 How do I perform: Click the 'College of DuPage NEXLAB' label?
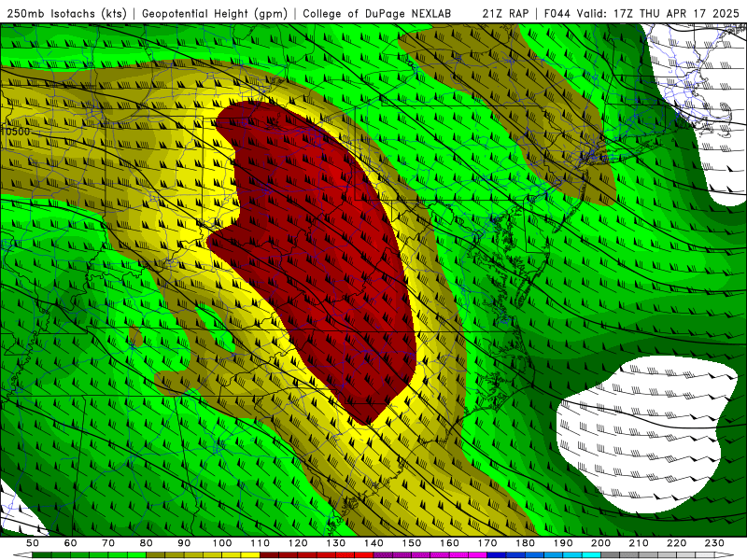[377, 13]
